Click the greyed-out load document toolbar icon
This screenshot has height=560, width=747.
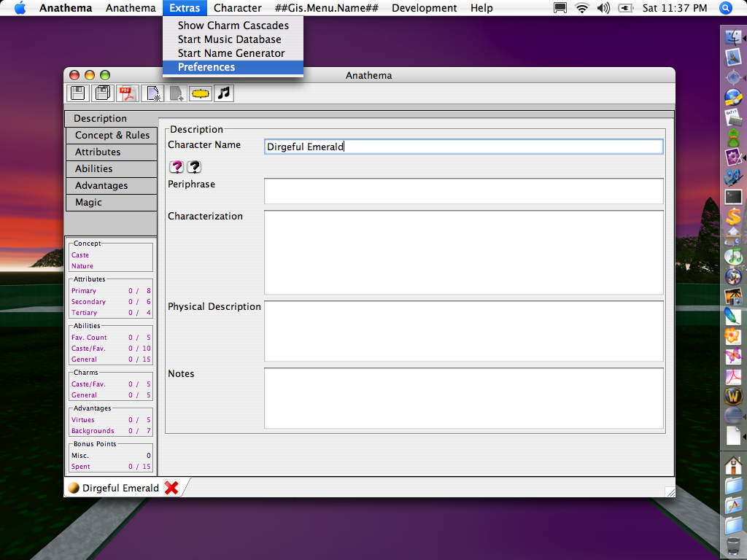tap(177, 93)
